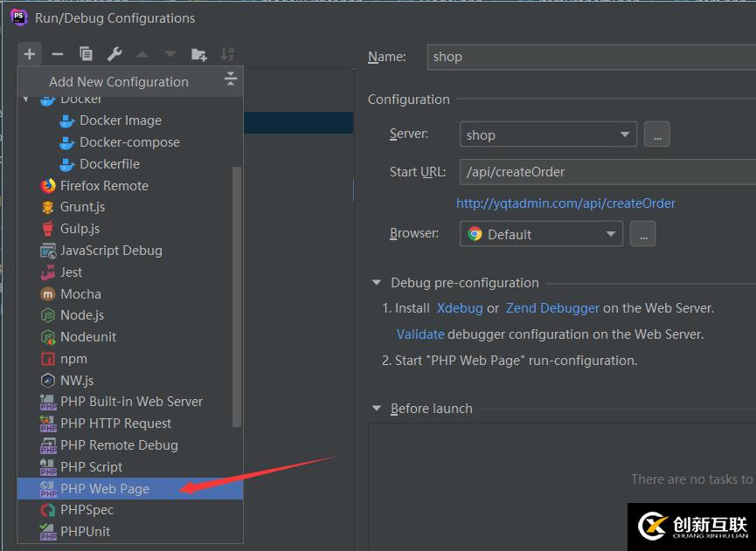Choose PHP Web Page from the list
This screenshot has height=551, width=756.
tap(104, 488)
